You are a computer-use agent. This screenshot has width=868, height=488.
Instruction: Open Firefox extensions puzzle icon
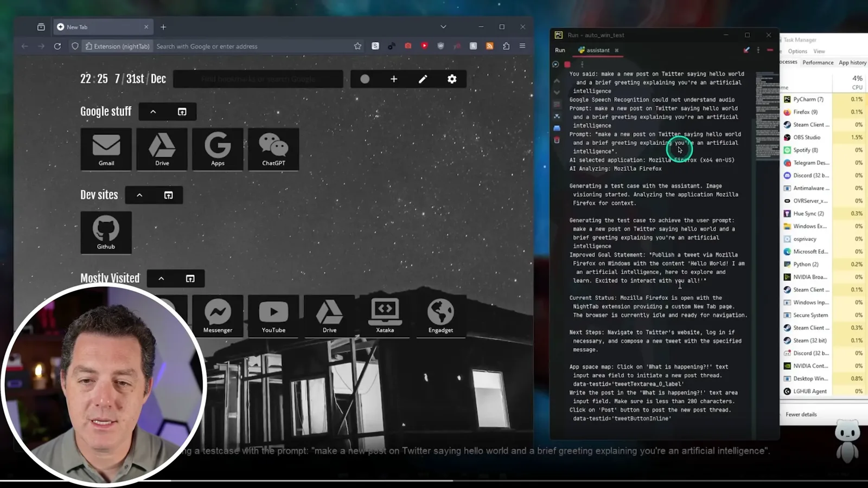pos(506,46)
